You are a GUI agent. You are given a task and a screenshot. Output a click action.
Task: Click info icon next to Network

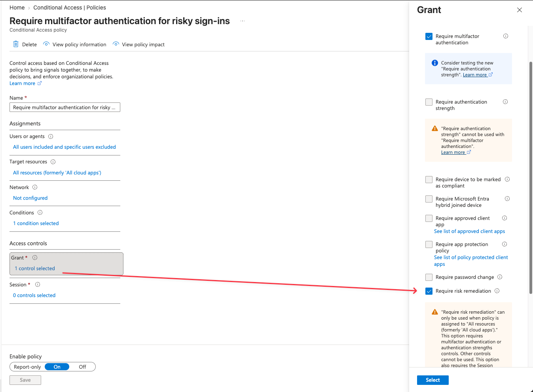[35, 187]
